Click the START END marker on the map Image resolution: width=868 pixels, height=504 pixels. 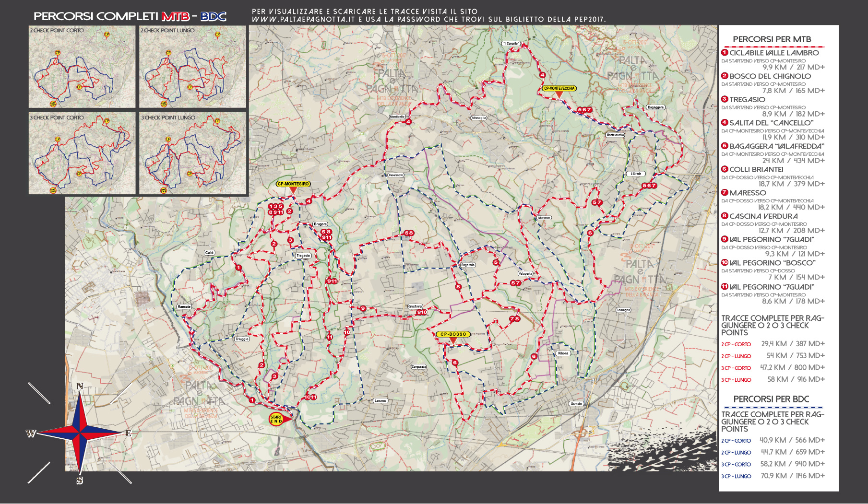pos(279,419)
